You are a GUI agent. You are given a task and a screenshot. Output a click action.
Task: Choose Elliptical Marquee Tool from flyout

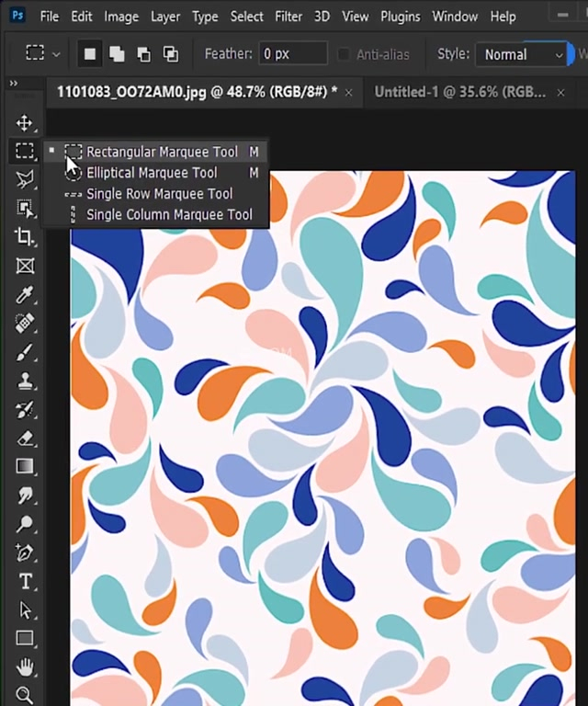(152, 173)
